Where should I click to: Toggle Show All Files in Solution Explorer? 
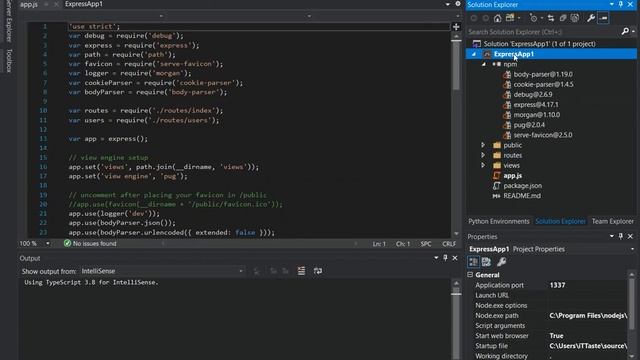pos(575,18)
